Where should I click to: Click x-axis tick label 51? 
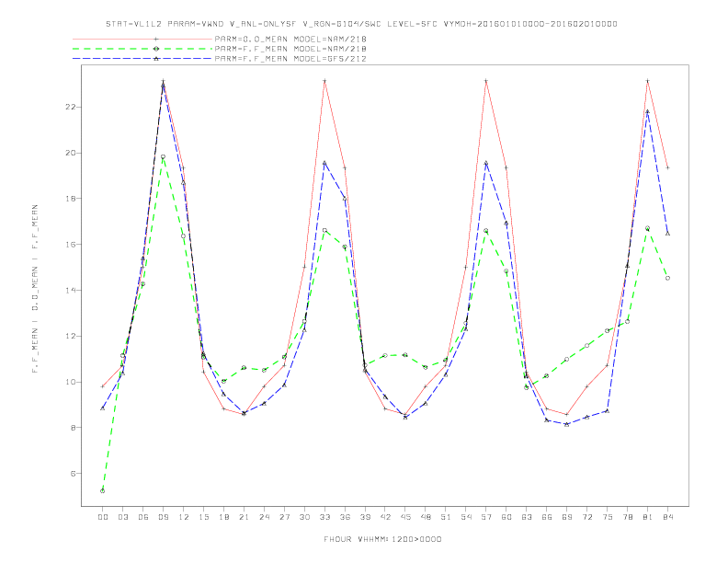[x=446, y=517]
